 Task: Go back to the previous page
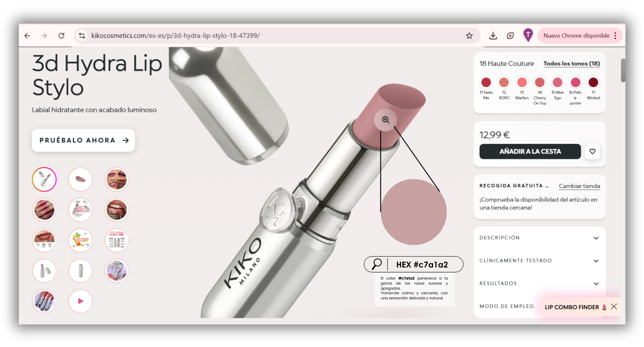(x=27, y=36)
